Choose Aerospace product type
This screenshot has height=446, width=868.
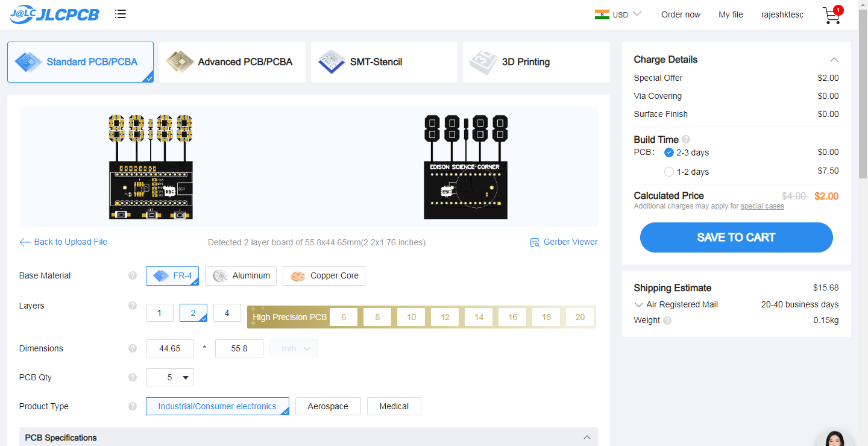click(328, 406)
